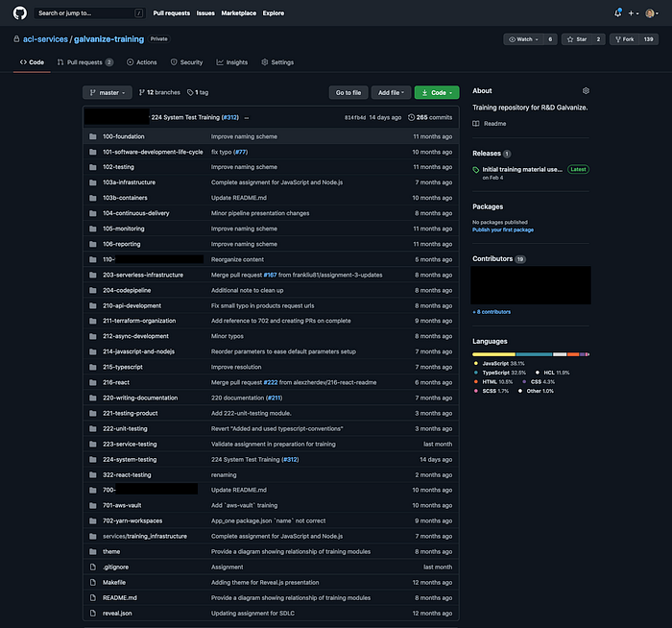Expand commit message ellipsis
The image size is (672, 628).
[247, 118]
